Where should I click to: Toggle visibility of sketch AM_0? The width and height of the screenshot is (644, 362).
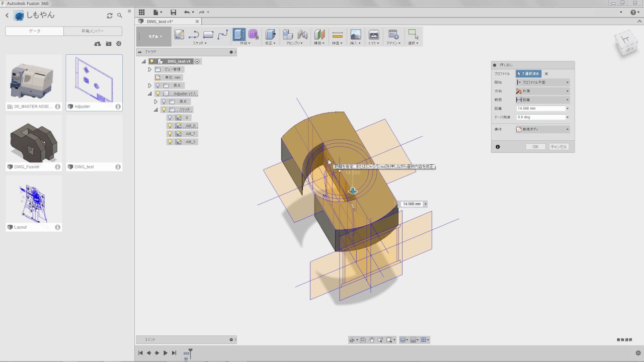coord(170,126)
